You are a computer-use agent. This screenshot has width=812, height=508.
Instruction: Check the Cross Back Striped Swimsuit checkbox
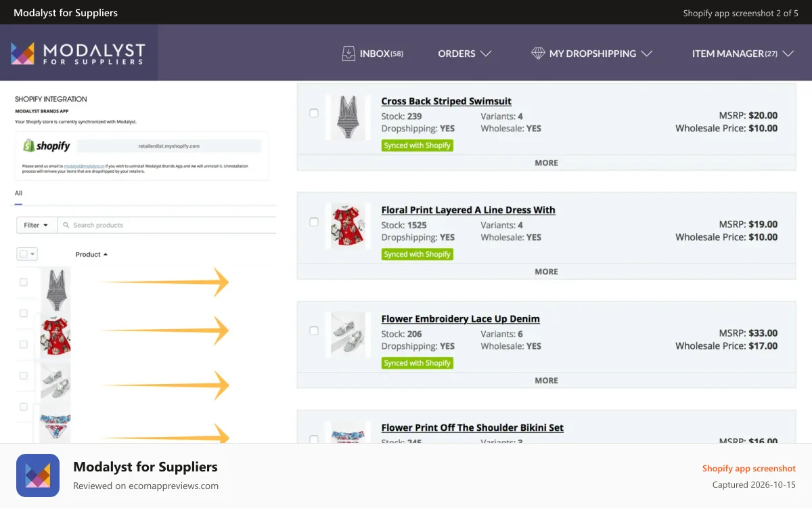[x=314, y=113]
